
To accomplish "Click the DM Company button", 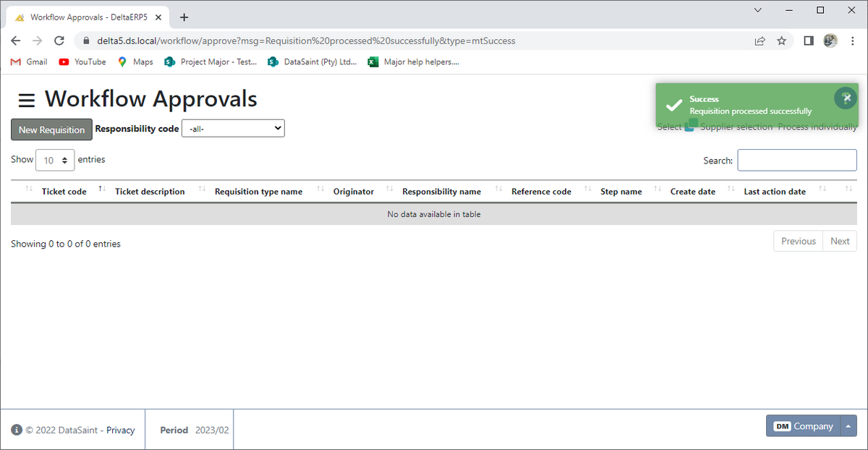I will (x=803, y=426).
